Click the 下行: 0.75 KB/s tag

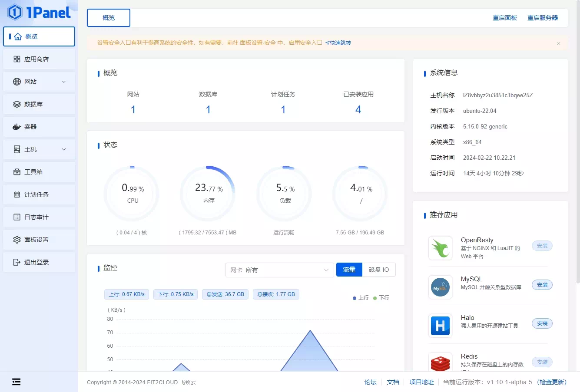(176, 294)
